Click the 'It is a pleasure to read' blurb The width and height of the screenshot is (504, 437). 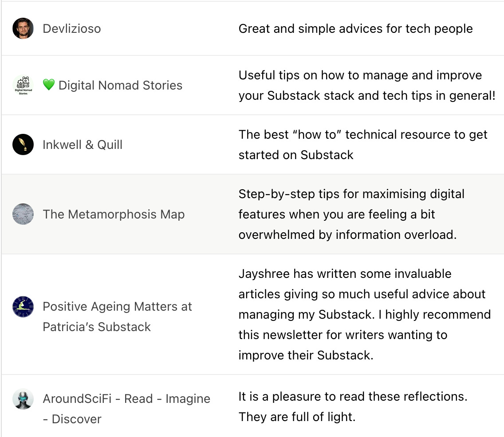(353, 406)
